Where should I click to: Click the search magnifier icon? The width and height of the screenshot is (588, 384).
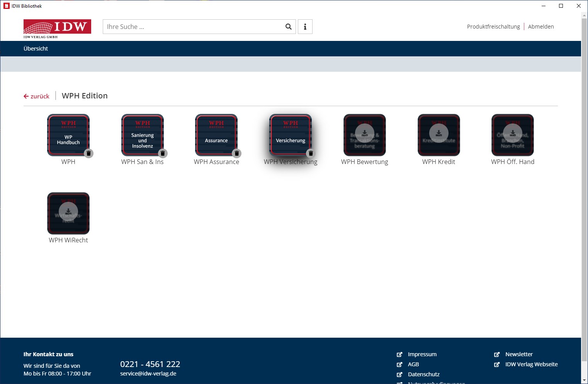point(288,27)
